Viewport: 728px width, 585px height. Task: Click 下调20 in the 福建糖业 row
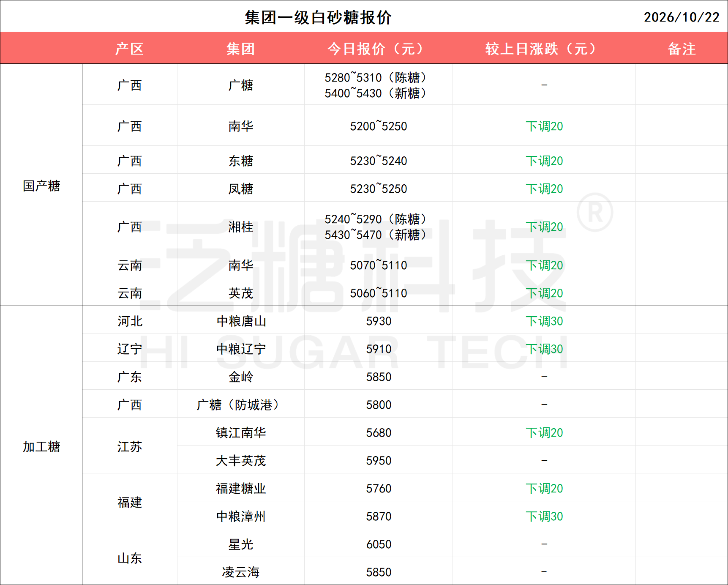[544, 488]
